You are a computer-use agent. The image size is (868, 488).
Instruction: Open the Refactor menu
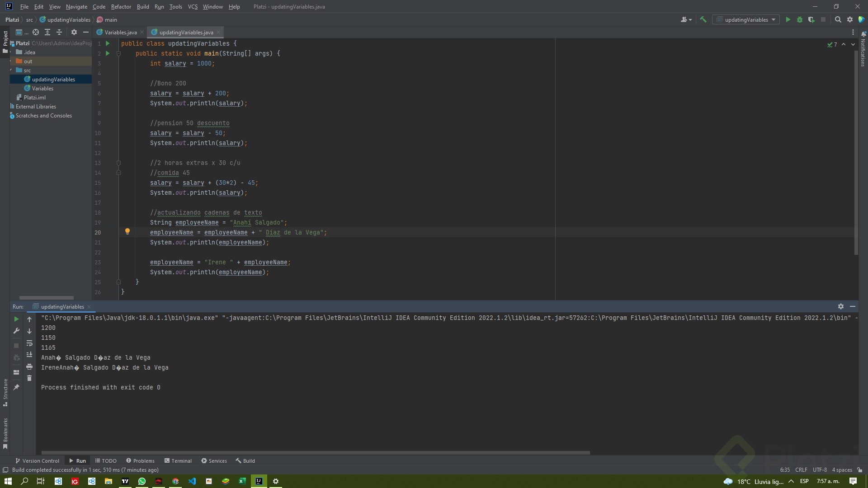click(x=121, y=7)
